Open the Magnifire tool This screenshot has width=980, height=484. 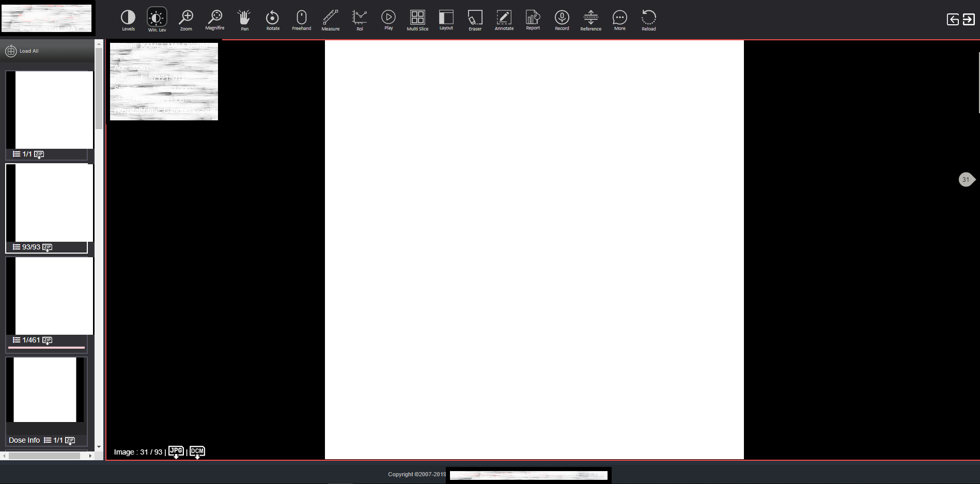pos(215,19)
